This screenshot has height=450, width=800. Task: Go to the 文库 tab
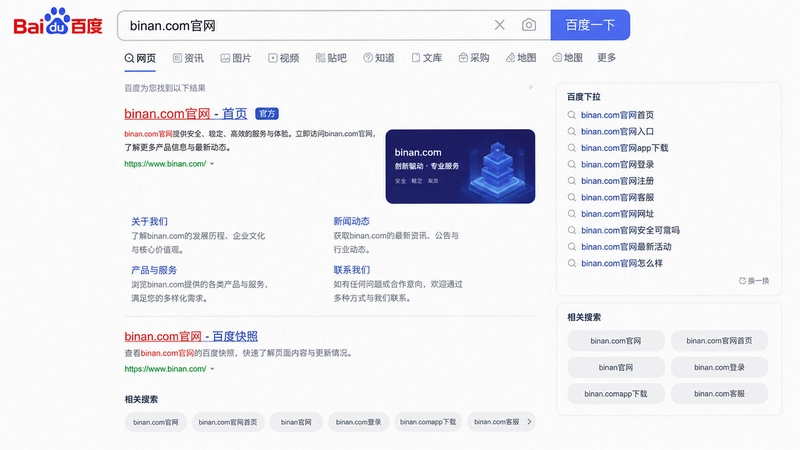(427, 58)
